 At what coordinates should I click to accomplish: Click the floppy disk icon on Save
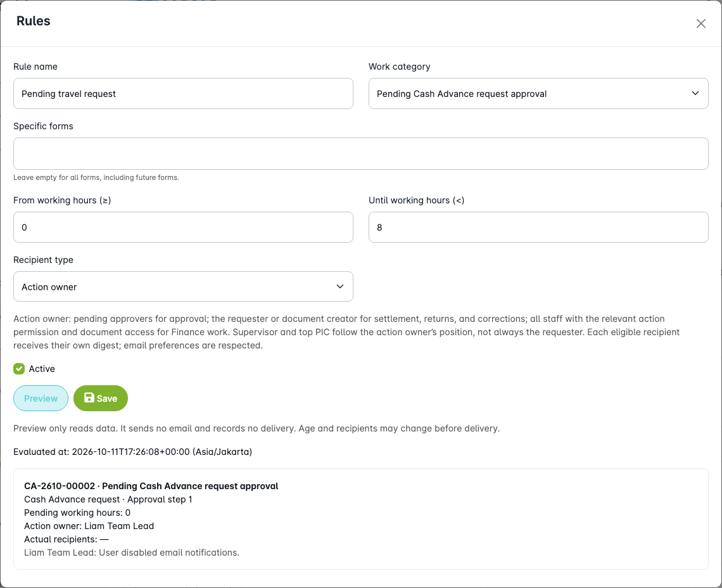89,398
